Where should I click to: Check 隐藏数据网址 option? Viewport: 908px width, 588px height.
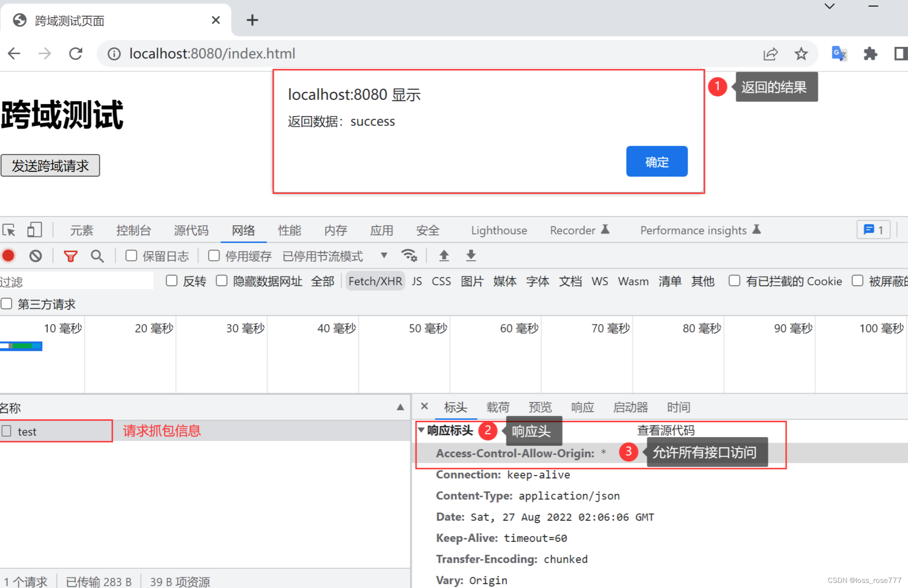tap(222, 281)
